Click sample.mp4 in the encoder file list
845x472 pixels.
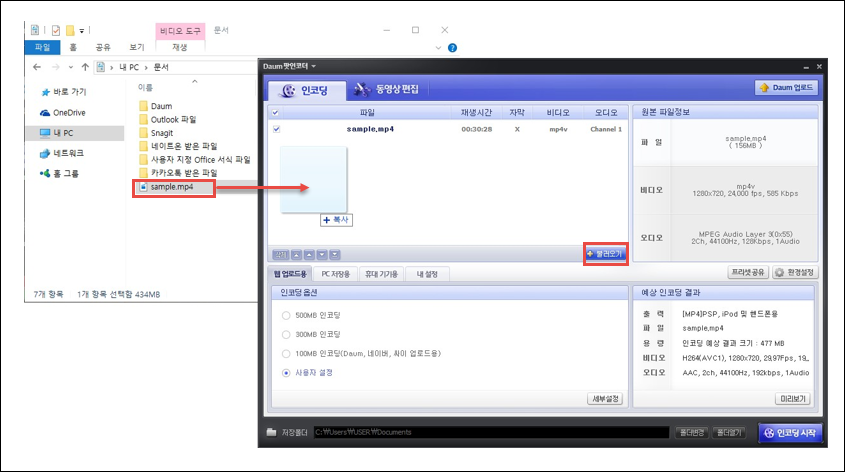point(370,129)
